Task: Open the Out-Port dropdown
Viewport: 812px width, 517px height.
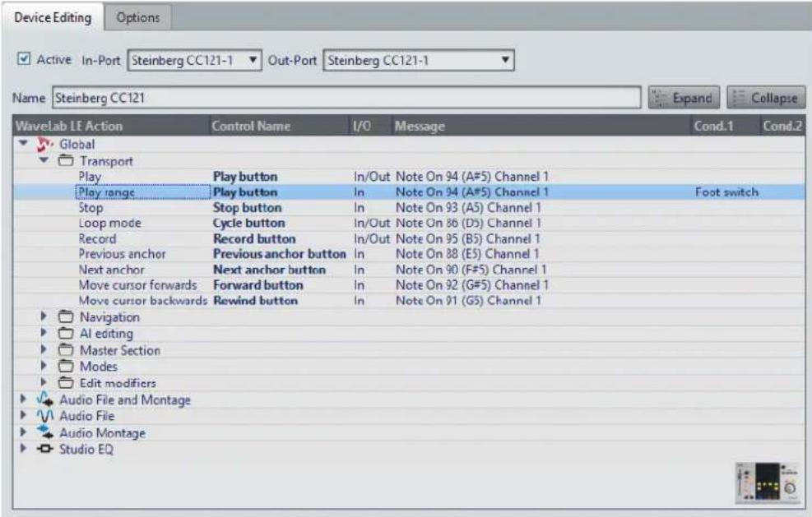Action: 419,61
